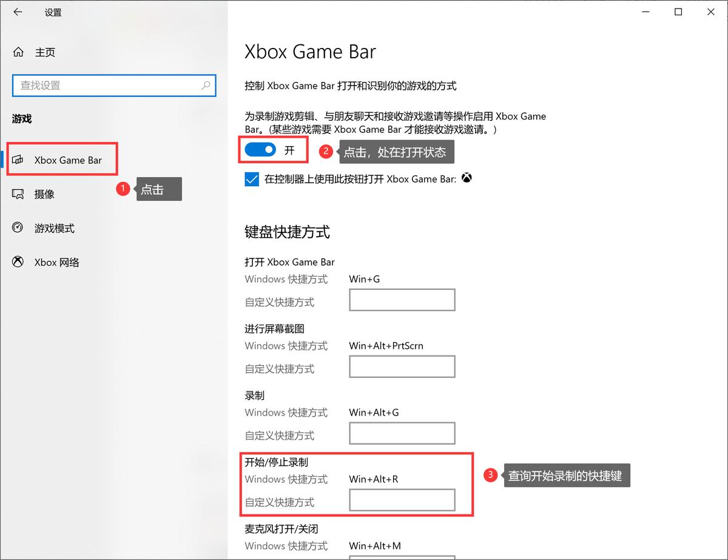This screenshot has width=728, height=560.
Task: Navigate to 主页 from the sidebar
Action: 42,52
